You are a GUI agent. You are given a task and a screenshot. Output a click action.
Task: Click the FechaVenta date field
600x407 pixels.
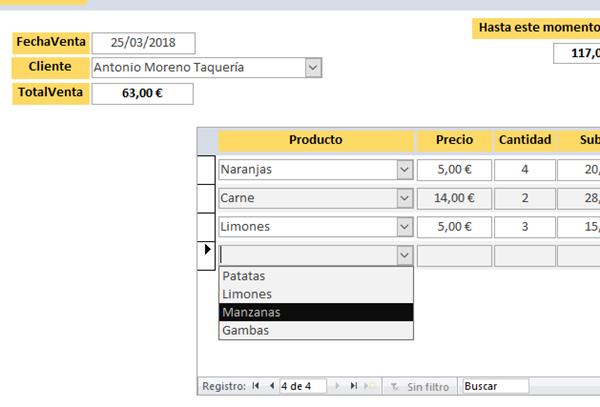143,43
